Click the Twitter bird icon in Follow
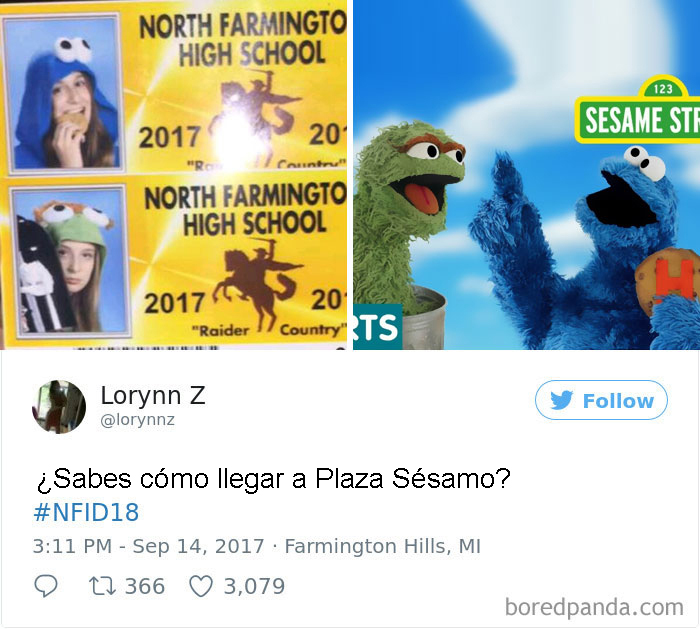700x629 pixels. click(561, 400)
